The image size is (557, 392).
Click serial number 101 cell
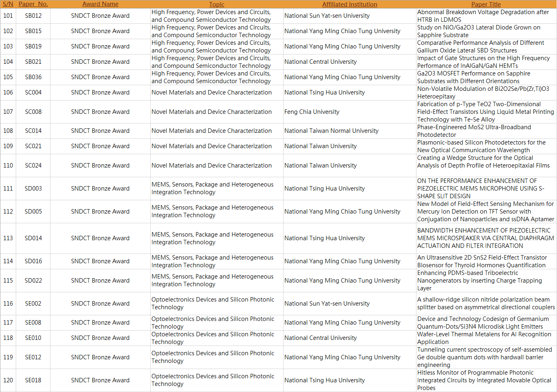click(x=8, y=16)
